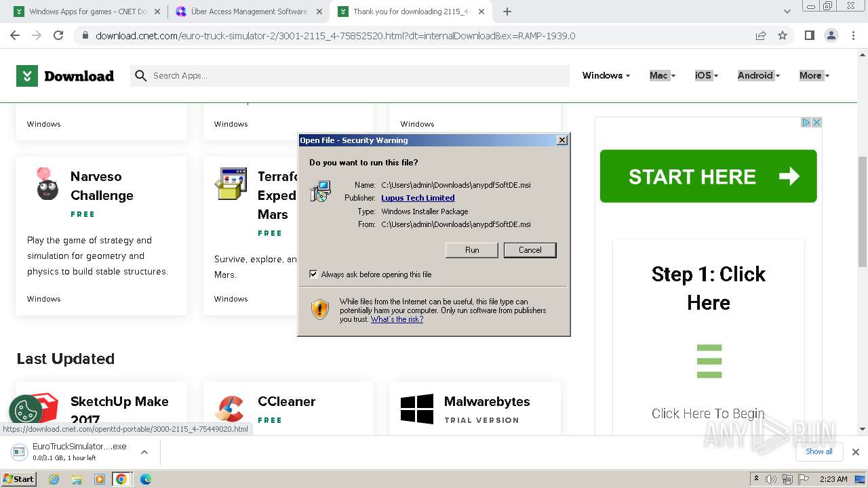
Task: Open the cookie settings round icon
Action: point(26,411)
